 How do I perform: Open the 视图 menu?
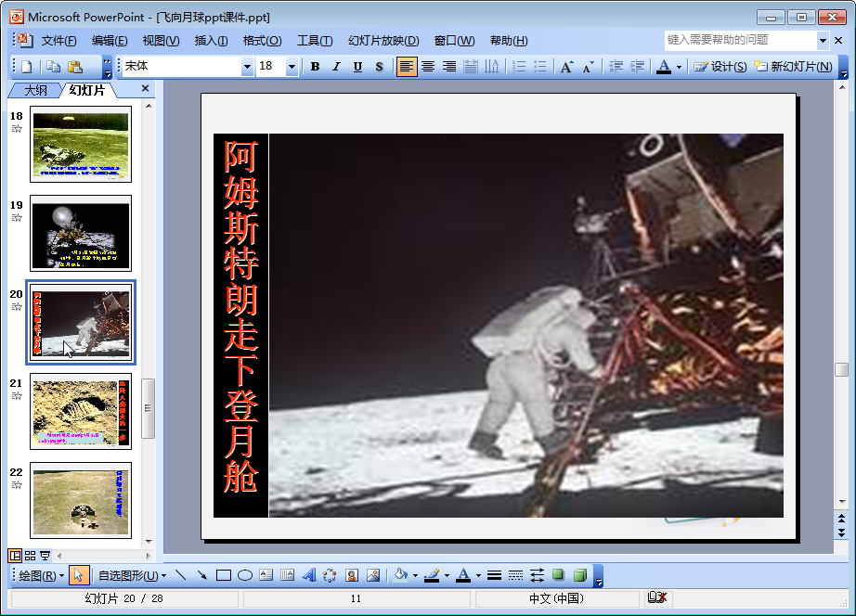(161, 41)
